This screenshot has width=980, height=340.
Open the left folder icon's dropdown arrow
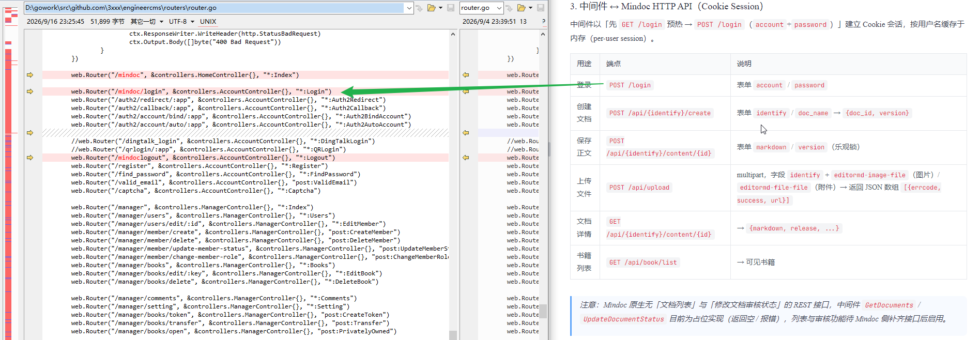(440, 8)
